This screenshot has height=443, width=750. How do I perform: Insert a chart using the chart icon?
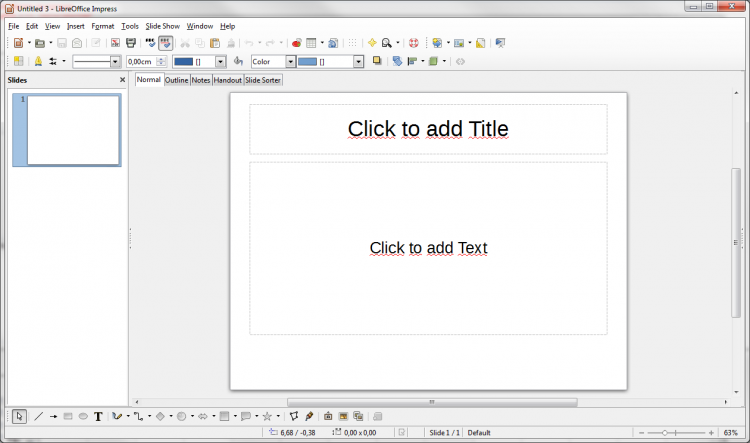pyautogui.click(x=297, y=43)
